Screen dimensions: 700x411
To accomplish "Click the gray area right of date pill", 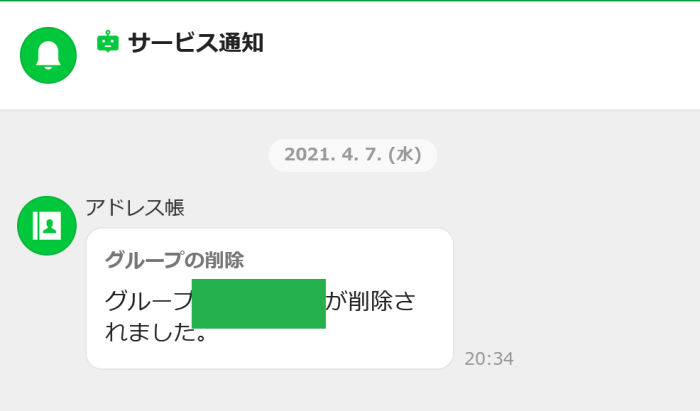I will (x=567, y=155).
